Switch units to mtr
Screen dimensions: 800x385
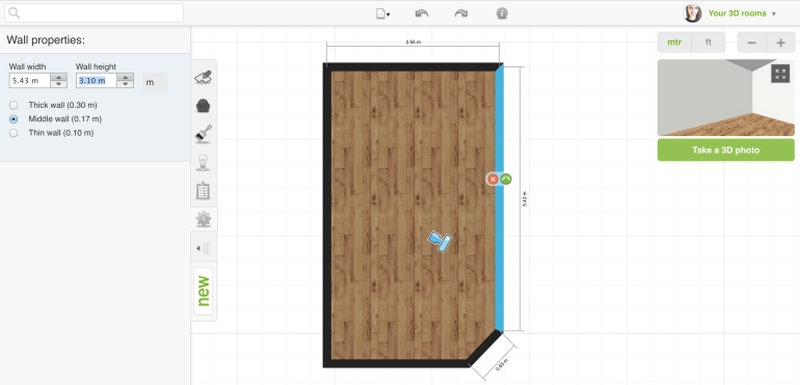(674, 42)
